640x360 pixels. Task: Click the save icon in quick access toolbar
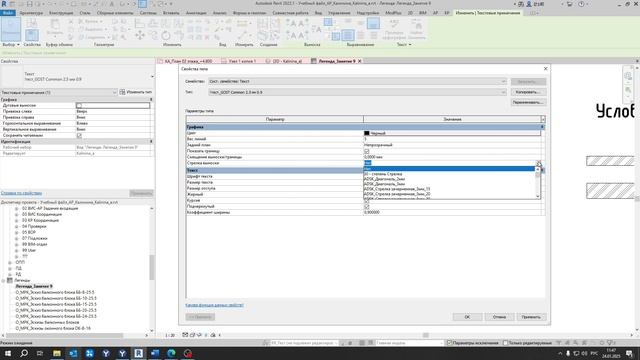29,4
